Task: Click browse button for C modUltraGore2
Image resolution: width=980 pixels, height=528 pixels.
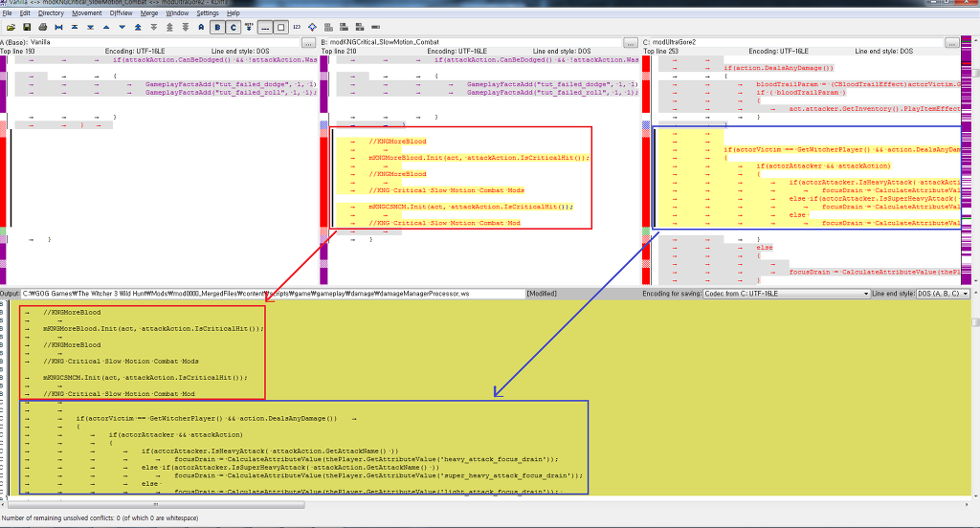Action: pos(951,43)
